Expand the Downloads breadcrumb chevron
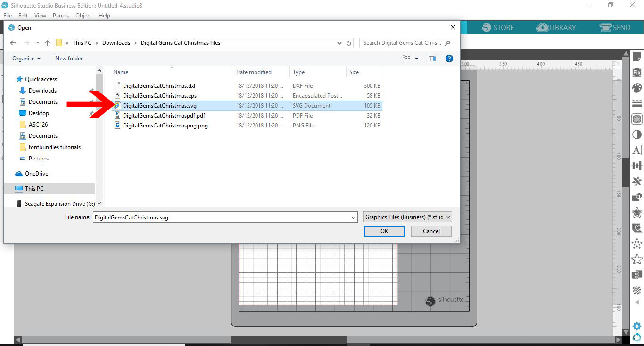Viewport: 644px width, 346px height. [x=135, y=43]
